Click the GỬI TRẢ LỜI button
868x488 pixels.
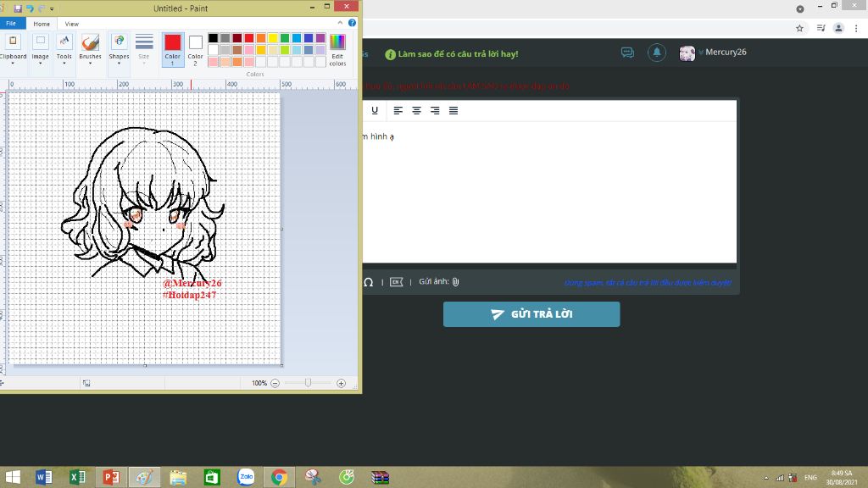click(531, 314)
